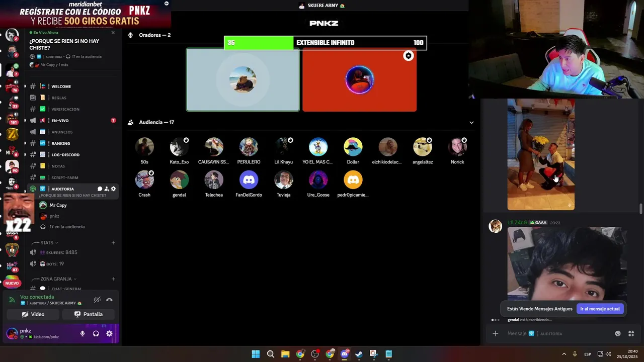Open the LOG-DISCORD channel
Screen dimensions: 644x362
[72, 155]
